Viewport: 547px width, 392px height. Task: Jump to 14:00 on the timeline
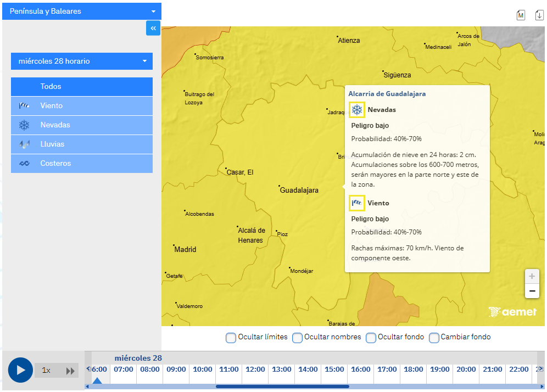[308, 369]
